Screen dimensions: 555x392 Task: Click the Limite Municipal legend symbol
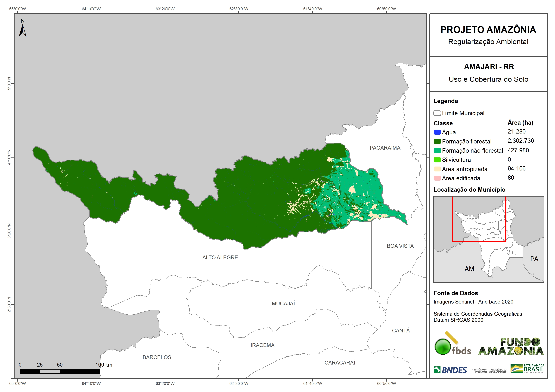point(437,113)
